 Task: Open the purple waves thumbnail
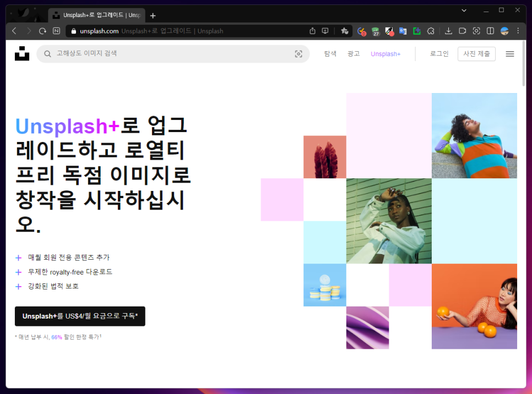click(367, 327)
